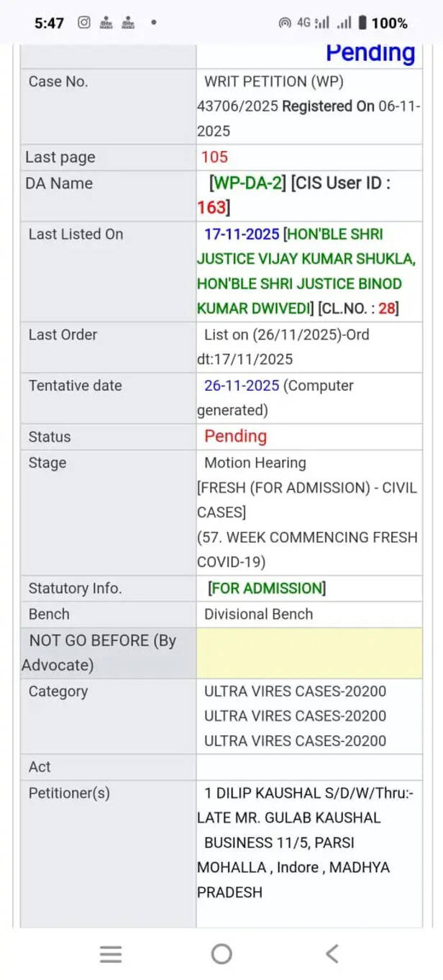The width and height of the screenshot is (443, 980).
Task: Click last page number 105
Action: coord(214,157)
